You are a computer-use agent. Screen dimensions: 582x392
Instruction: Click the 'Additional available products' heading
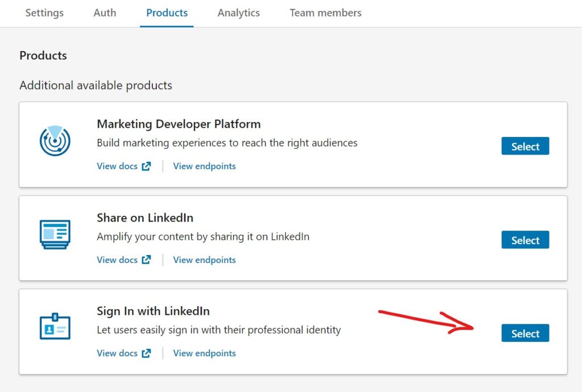95,85
